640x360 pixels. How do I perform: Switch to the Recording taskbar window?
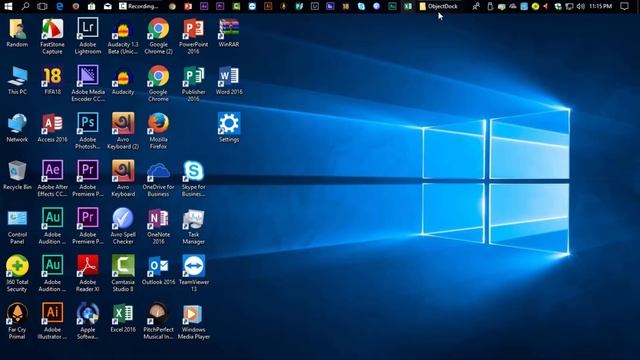point(139,6)
